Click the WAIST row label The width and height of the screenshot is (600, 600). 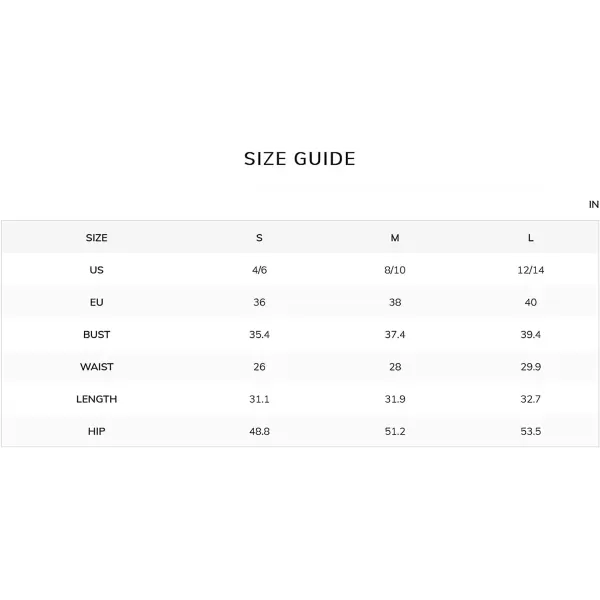(x=96, y=367)
